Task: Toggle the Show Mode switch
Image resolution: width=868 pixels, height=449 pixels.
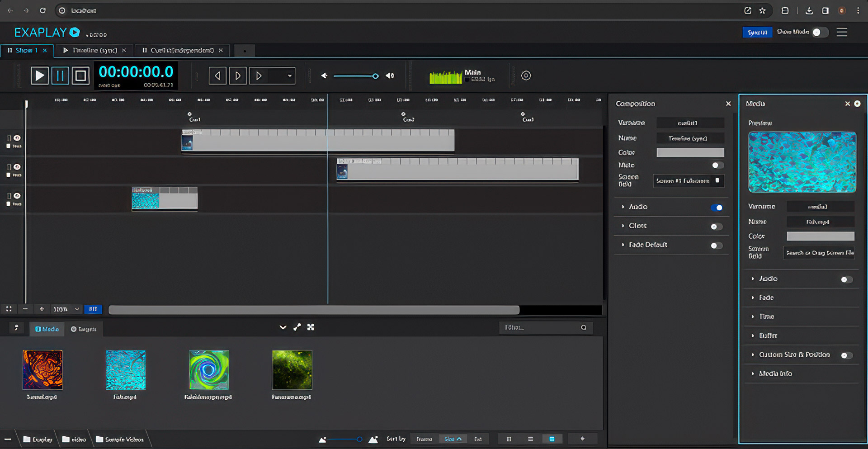Action: (x=820, y=32)
